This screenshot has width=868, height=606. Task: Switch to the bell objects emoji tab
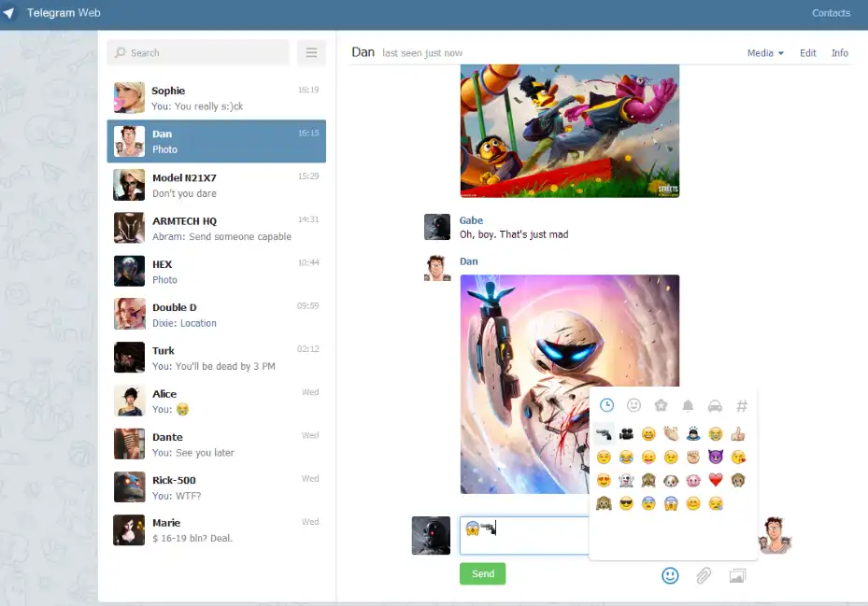688,405
